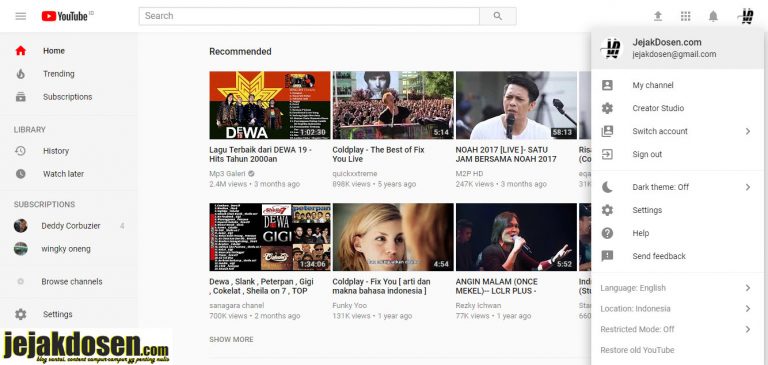Click the Home icon in sidebar
Viewport: 768px width, 365px height.
pyautogui.click(x=21, y=50)
